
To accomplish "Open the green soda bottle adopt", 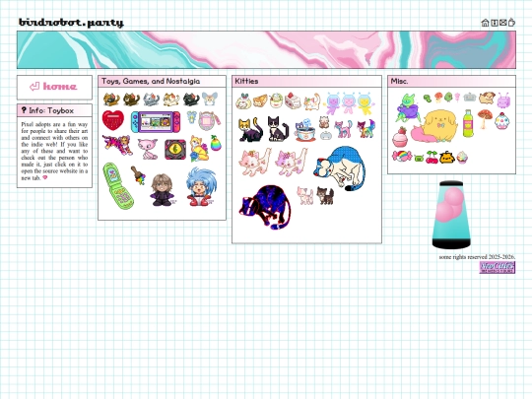I will click(x=468, y=123).
